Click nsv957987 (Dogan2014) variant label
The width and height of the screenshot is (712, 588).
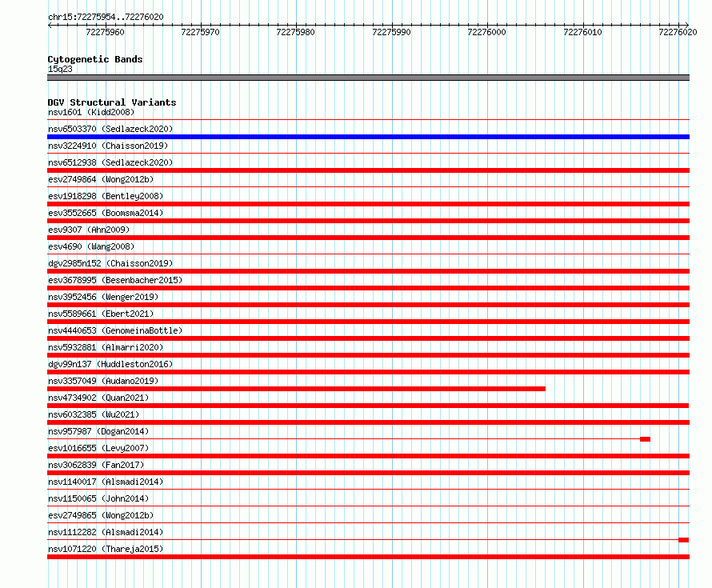pyautogui.click(x=98, y=431)
